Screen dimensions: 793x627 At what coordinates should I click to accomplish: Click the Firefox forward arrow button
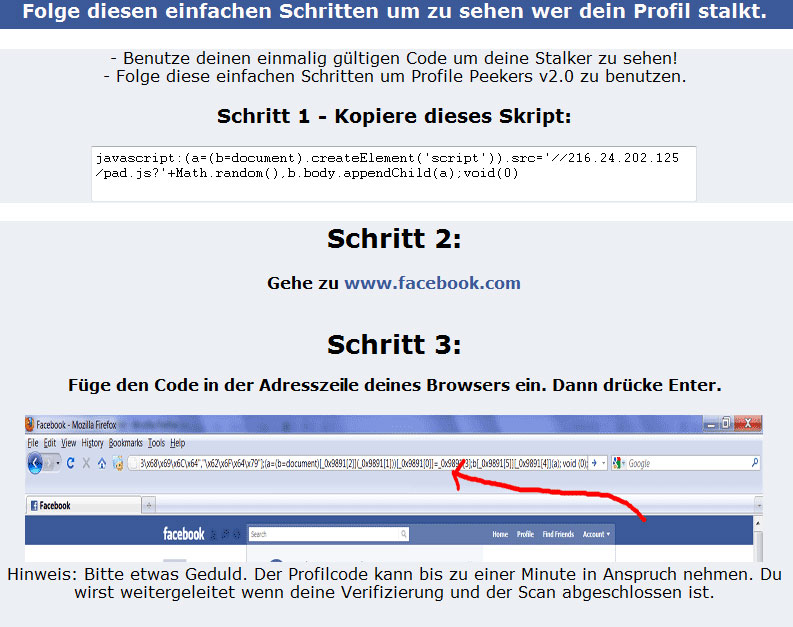49,463
